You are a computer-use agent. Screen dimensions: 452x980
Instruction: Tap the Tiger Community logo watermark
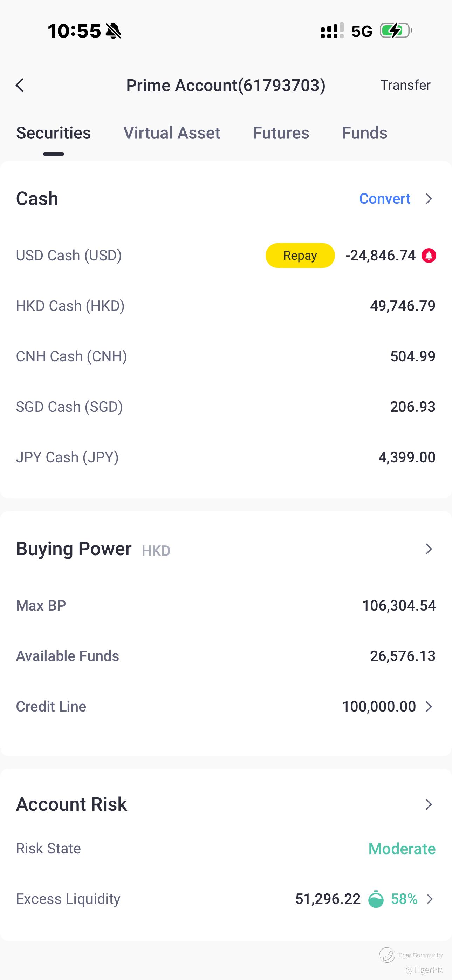click(387, 955)
